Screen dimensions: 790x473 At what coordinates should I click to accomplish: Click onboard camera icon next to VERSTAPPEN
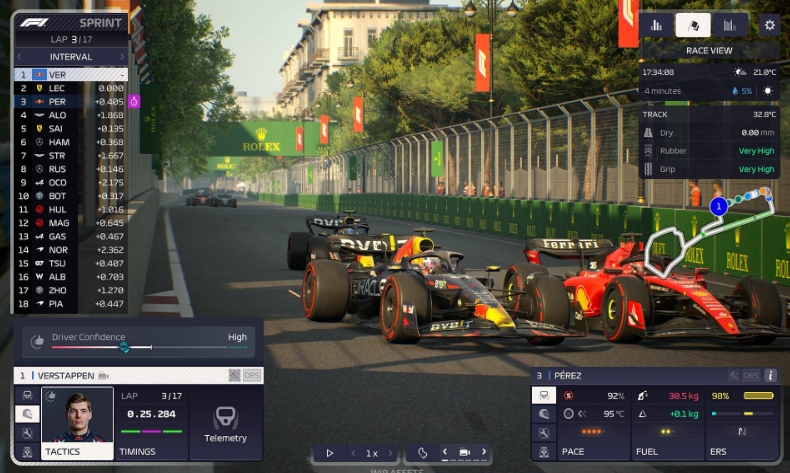tap(103, 376)
